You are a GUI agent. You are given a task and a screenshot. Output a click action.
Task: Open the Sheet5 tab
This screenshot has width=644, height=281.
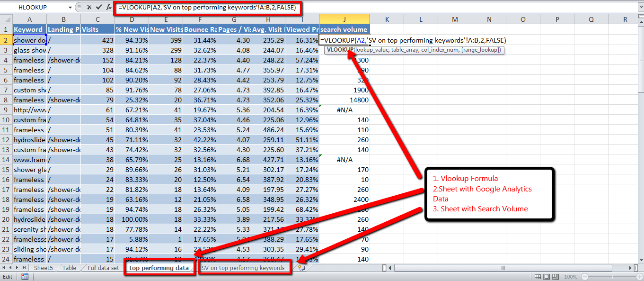[44, 268]
